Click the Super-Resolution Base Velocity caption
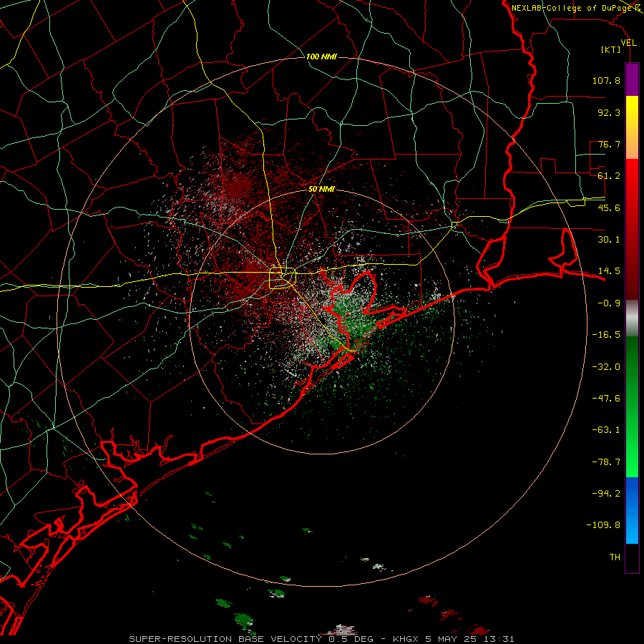644x644 pixels. coord(321,639)
